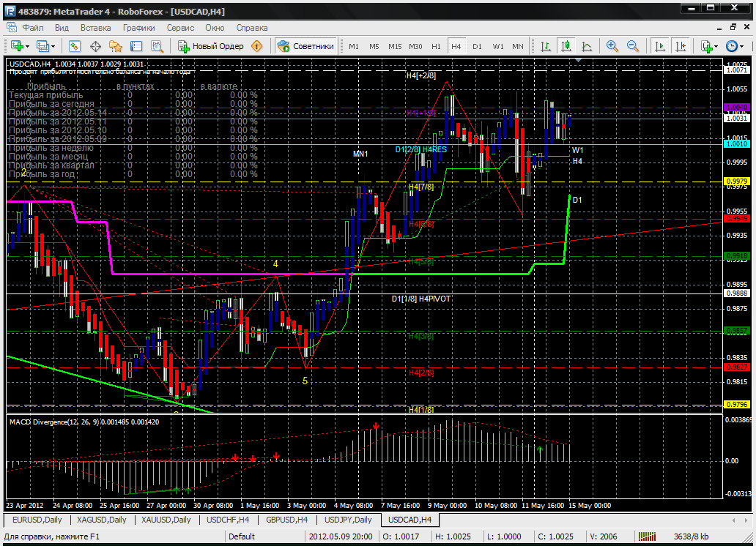Image resolution: width=756 pixels, height=546 pixels.
Task: Expand the periods clock dropdown arrow
Action: (742, 47)
